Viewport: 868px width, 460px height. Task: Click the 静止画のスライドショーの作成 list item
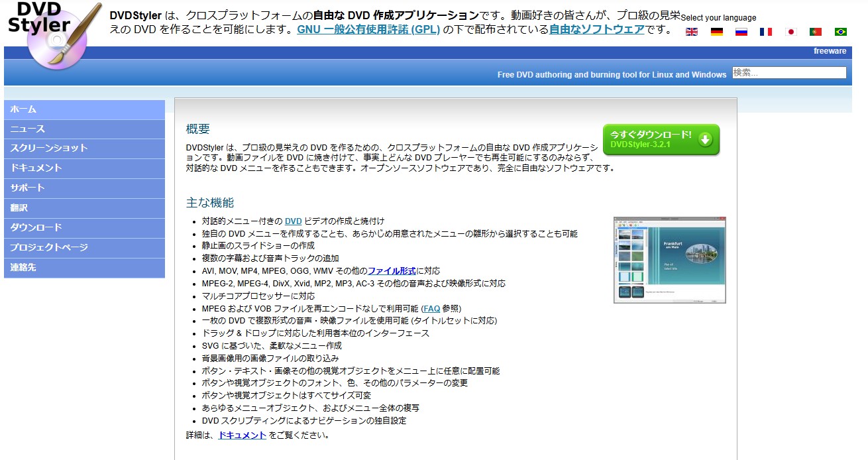coord(258,246)
